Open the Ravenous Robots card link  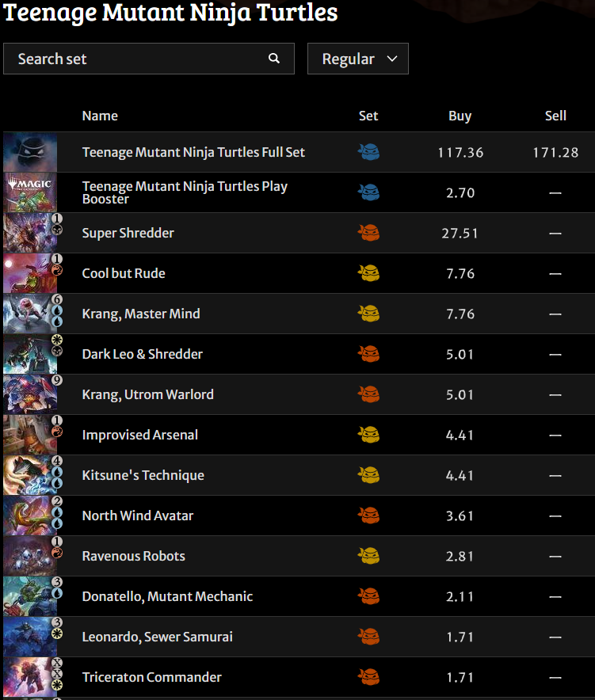pyautogui.click(x=134, y=556)
